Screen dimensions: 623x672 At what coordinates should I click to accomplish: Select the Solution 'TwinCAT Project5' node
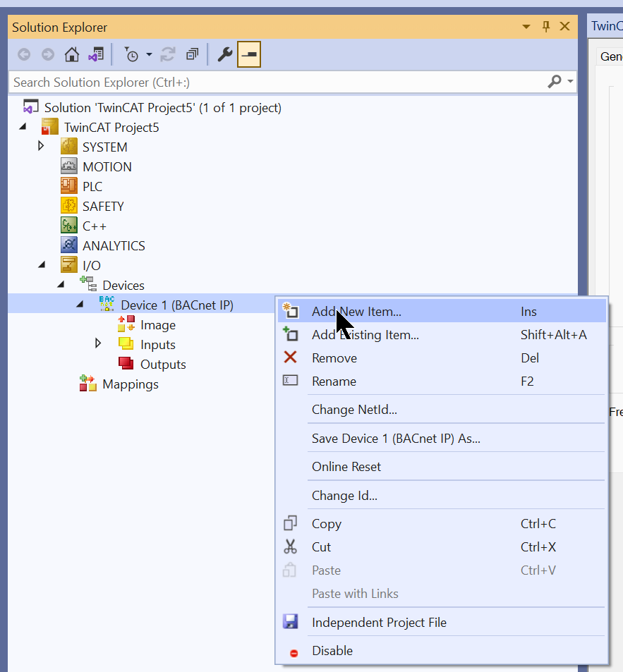tap(163, 108)
